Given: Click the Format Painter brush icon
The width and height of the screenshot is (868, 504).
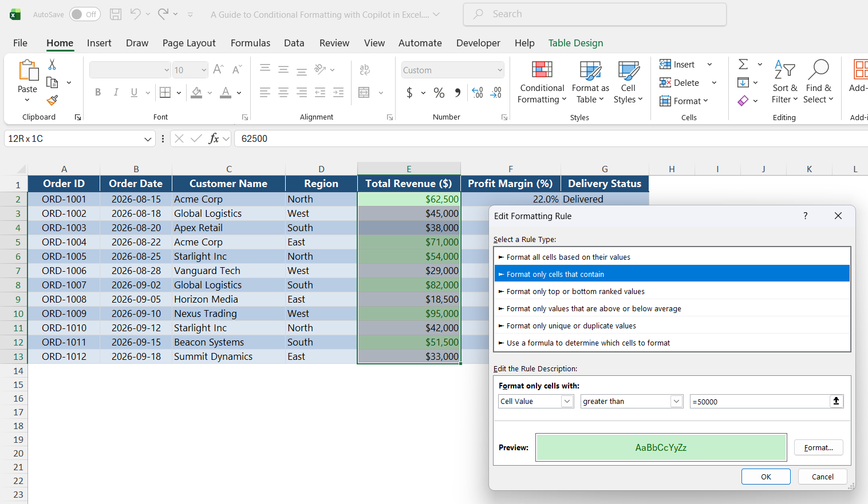Looking at the screenshot, I should point(52,101).
